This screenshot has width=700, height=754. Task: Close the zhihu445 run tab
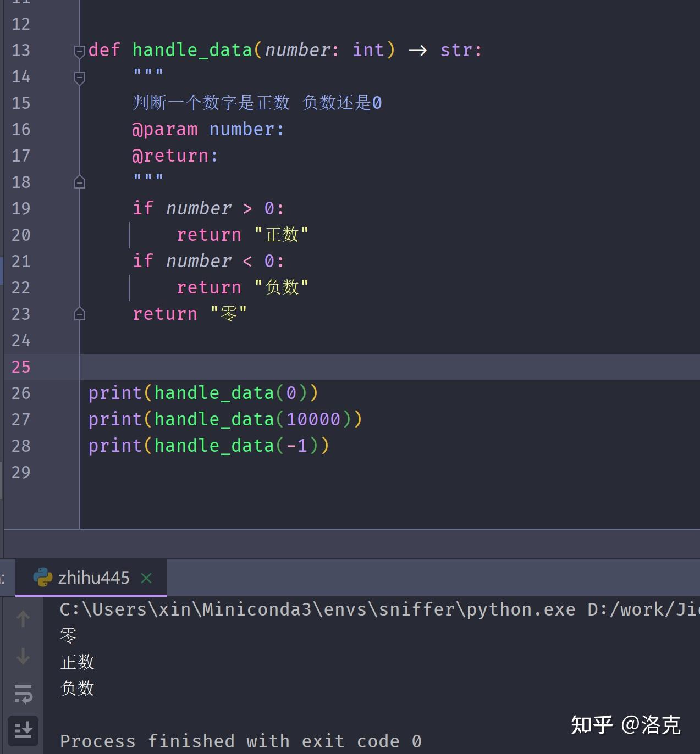tap(146, 578)
